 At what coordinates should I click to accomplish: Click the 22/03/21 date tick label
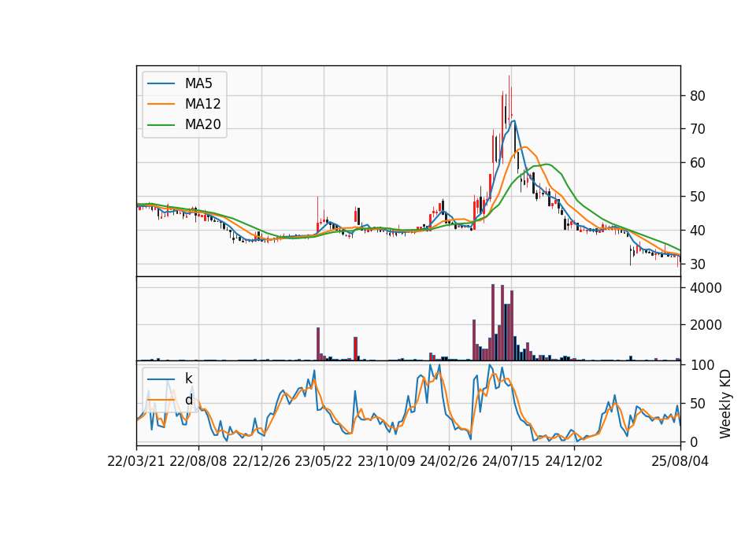pyautogui.click(x=136, y=462)
